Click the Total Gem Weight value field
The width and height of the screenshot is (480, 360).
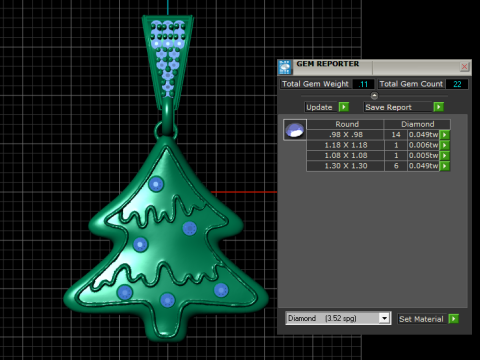click(363, 84)
